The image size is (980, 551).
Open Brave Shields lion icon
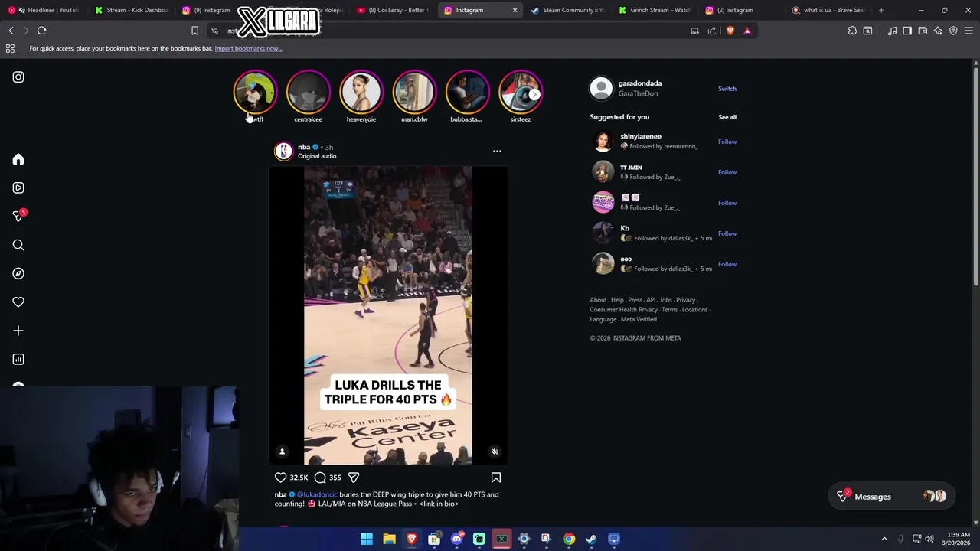coord(730,31)
